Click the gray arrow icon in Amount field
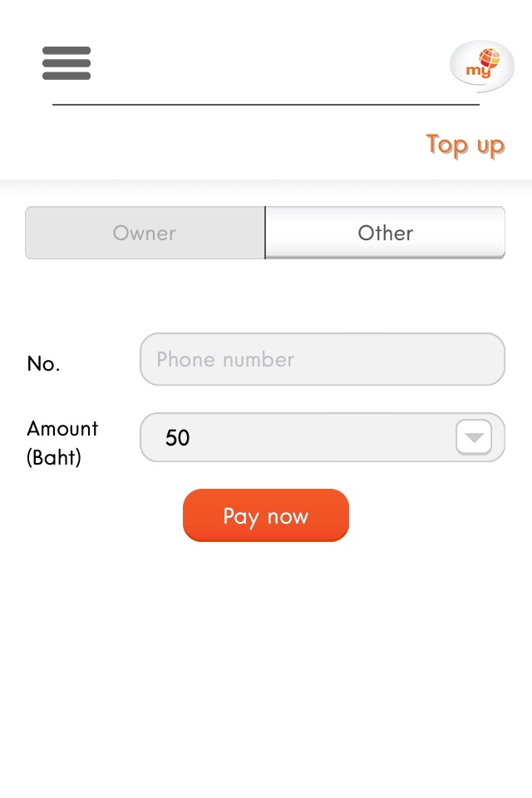 474,437
